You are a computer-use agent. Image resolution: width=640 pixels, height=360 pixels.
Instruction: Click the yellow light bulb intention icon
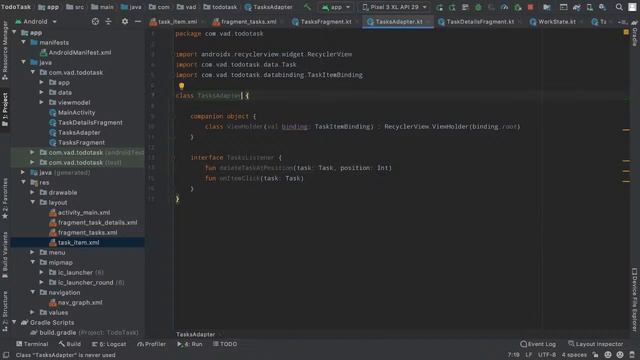182,86
